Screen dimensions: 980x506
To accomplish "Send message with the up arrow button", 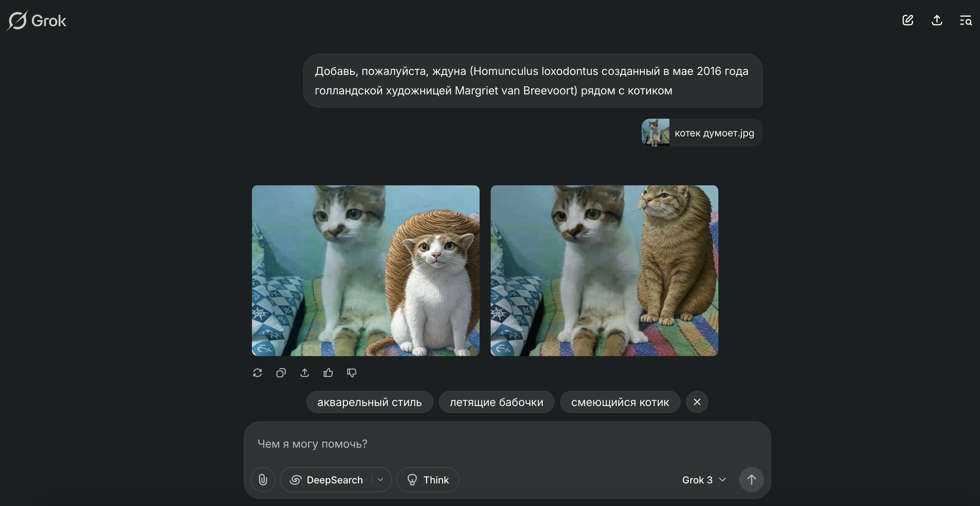I will pyautogui.click(x=751, y=480).
